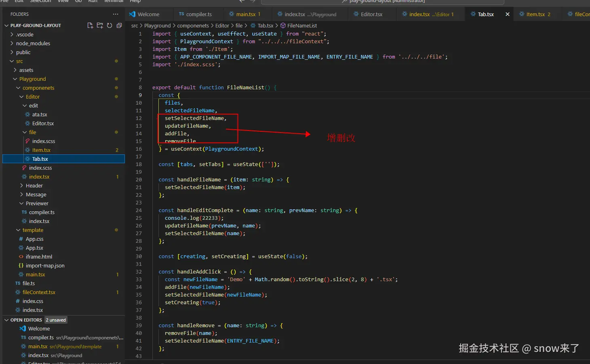
Task: Select Item.tsx in the file folder
Action: point(41,150)
